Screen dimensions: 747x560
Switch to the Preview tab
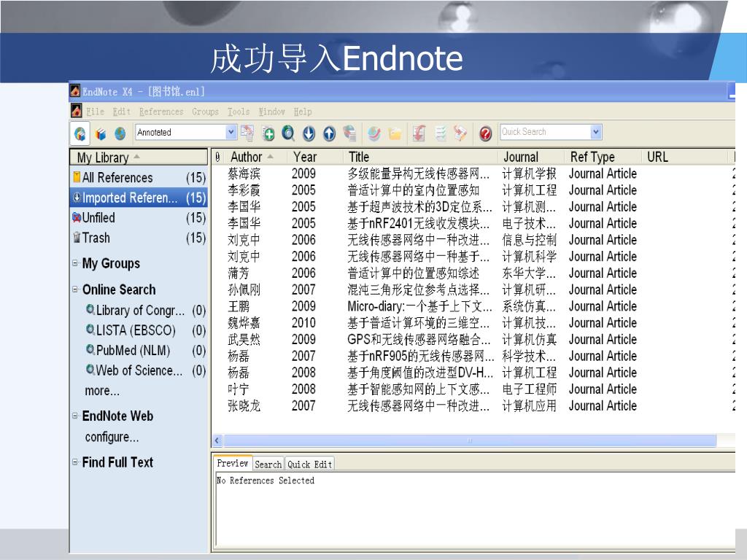coord(233,463)
